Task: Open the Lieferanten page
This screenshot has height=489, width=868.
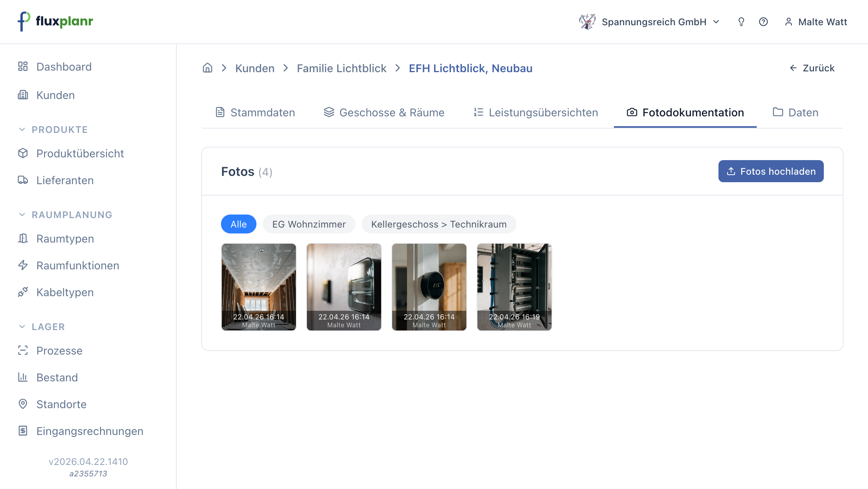Action: [56, 180]
